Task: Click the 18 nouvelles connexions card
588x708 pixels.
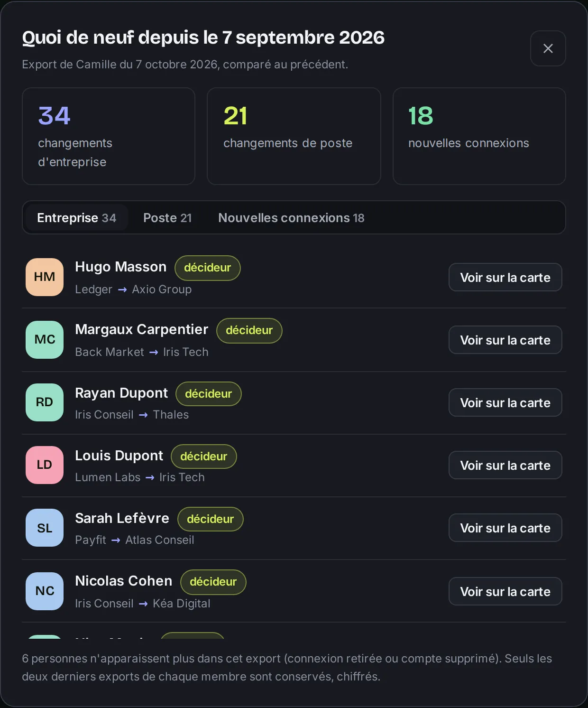Action: 479,136
